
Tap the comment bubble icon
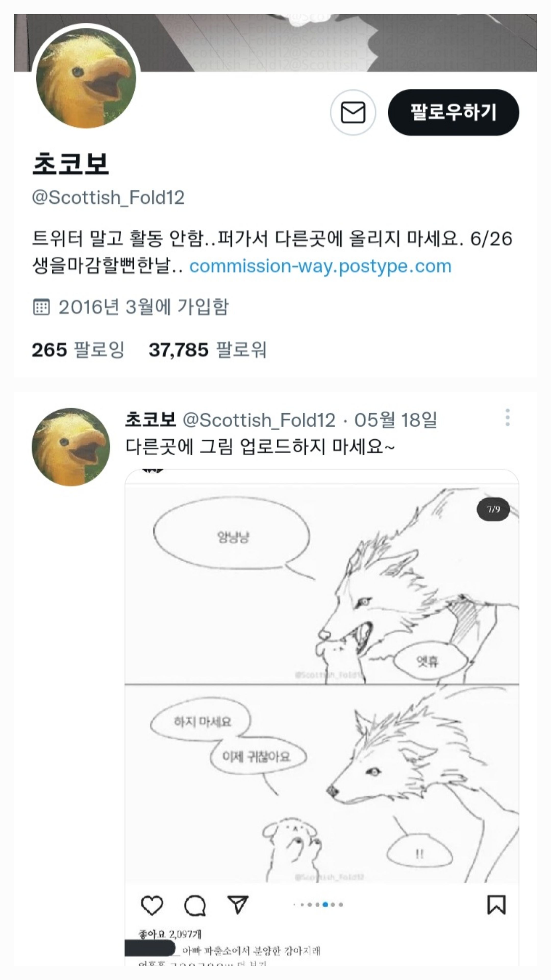tap(195, 905)
